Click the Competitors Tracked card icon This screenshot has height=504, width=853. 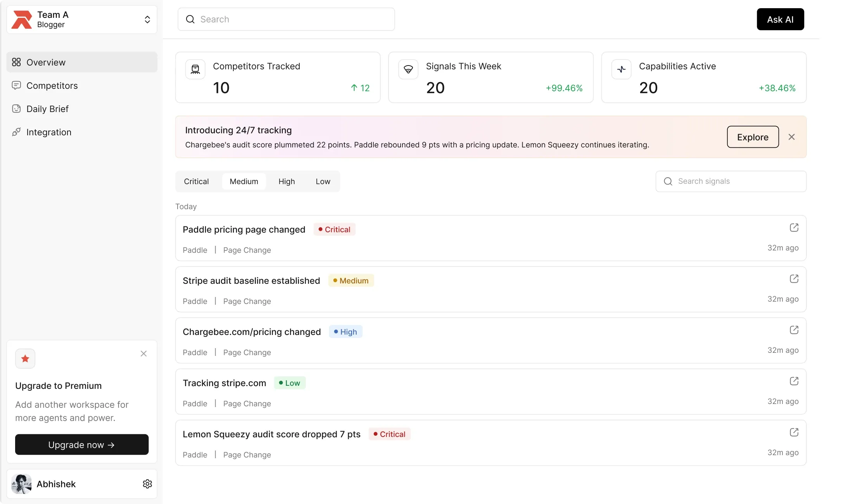(x=195, y=69)
